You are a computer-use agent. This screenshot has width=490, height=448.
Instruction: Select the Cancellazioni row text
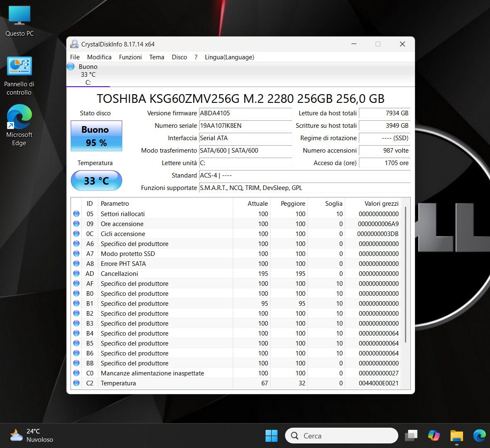pyautogui.click(x=119, y=273)
